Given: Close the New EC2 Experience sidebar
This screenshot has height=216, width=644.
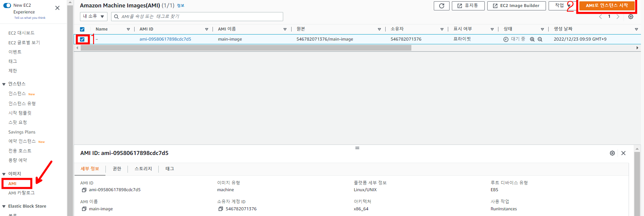Looking at the screenshot, I should (58, 8).
